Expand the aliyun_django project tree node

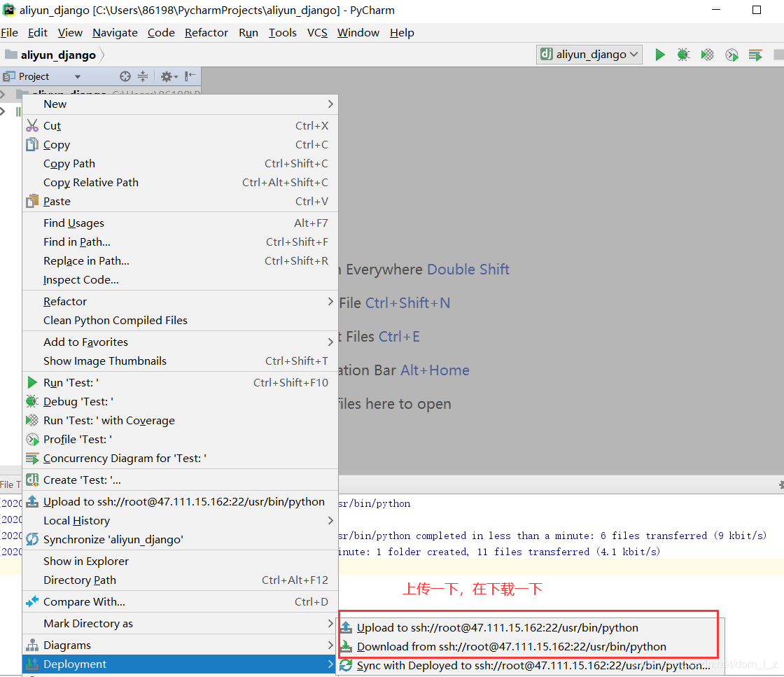pos(3,94)
